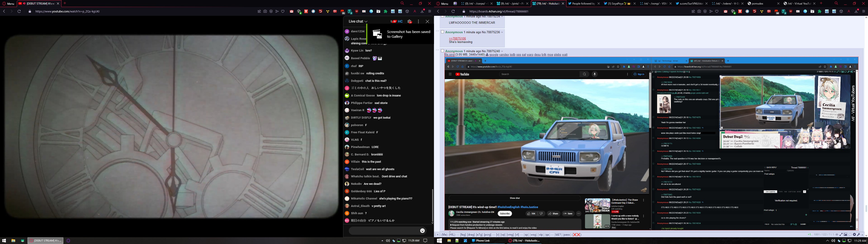Open Opera Menu in the 4chan window

click(x=442, y=3)
